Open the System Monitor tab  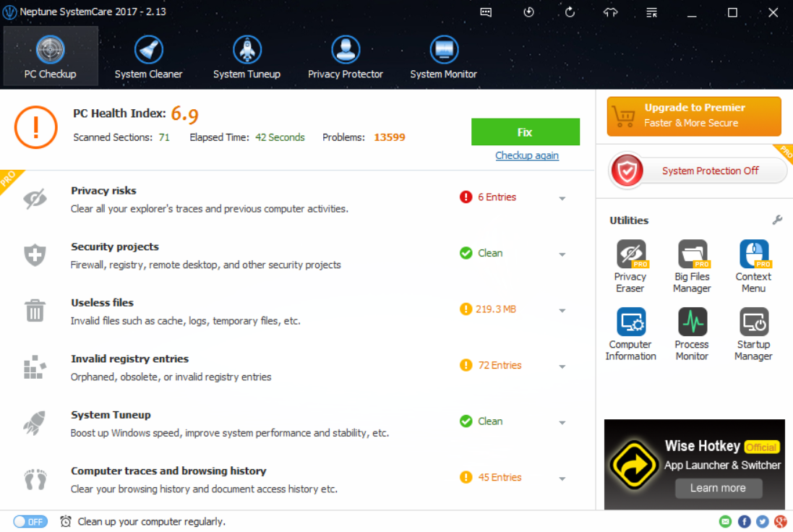click(444, 56)
